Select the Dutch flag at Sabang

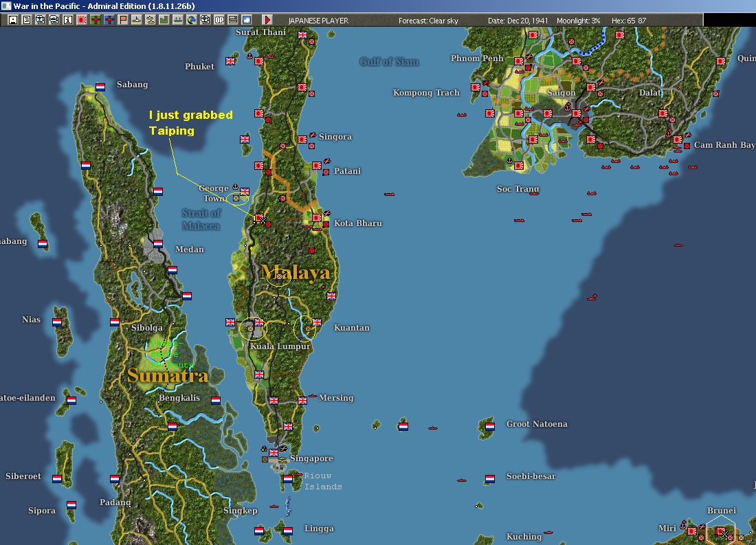(x=100, y=87)
